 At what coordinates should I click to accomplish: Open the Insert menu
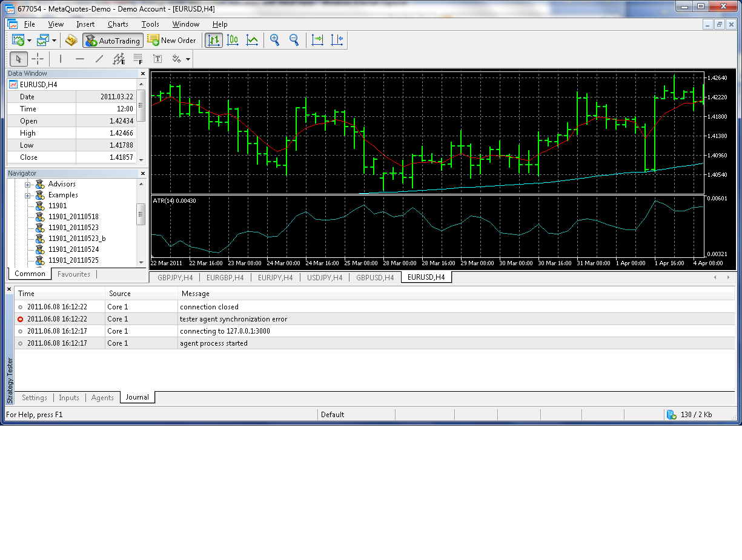tap(85, 24)
